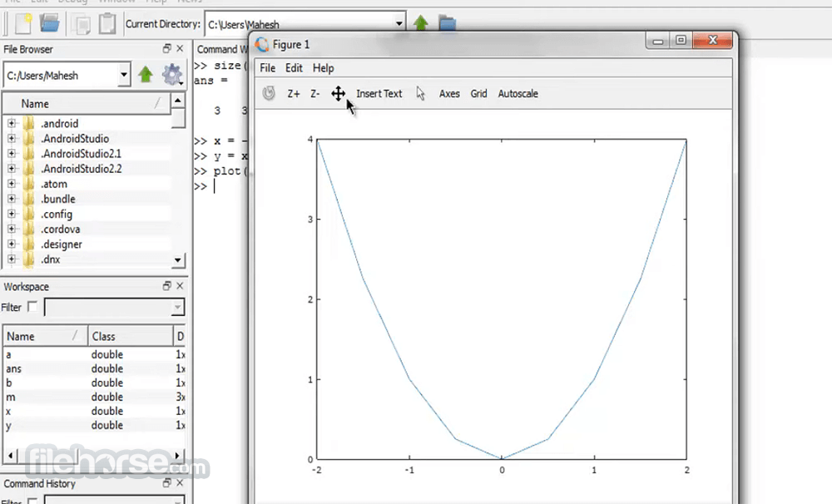The image size is (832, 504).
Task: Click the Command Window prompt input line
Action: coord(222,186)
